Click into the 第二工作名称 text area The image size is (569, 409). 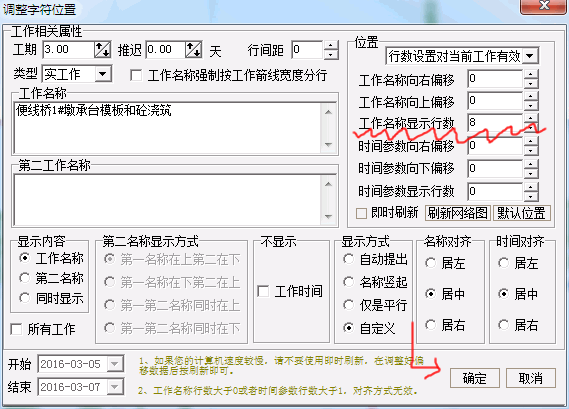coord(167,200)
